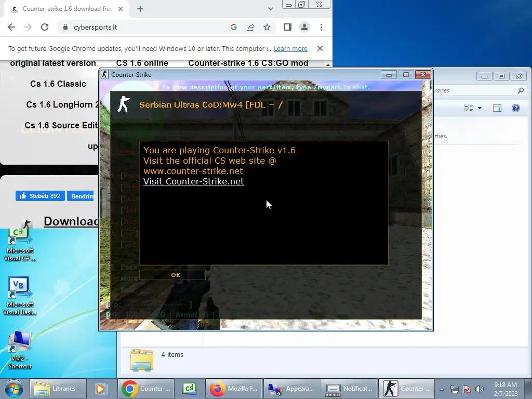The image size is (532, 399).
Task: Open the Action Center flag icon
Action: pyautogui.click(x=467, y=389)
